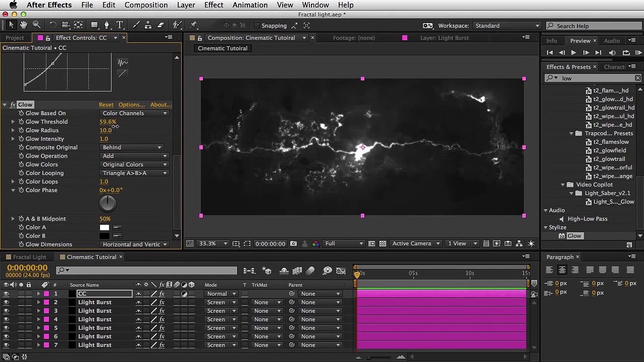The width and height of the screenshot is (644, 362).
Task: Open Glow Options link
Action: click(132, 105)
